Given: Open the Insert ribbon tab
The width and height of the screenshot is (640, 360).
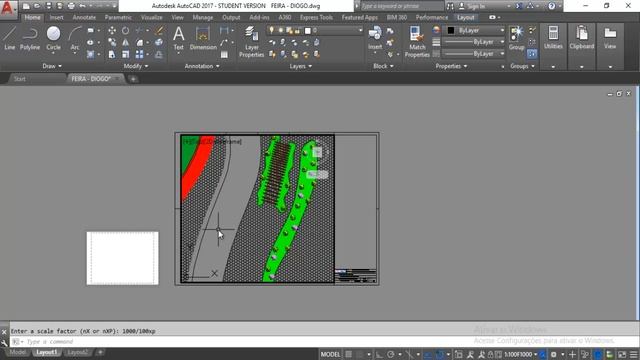Looking at the screenshot, I should click(56, 18).
